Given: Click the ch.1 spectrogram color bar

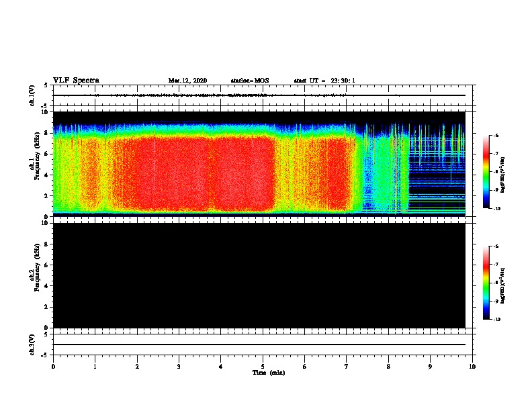Looking at the screenshot, I should point(486,172).
